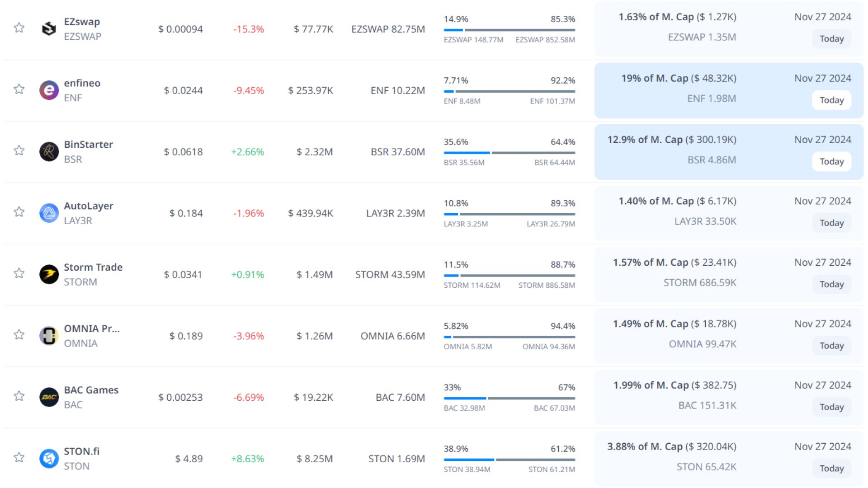Click the Today button in BAC Games row
Screen dimensions: 868x488
(x=831, y=407)
